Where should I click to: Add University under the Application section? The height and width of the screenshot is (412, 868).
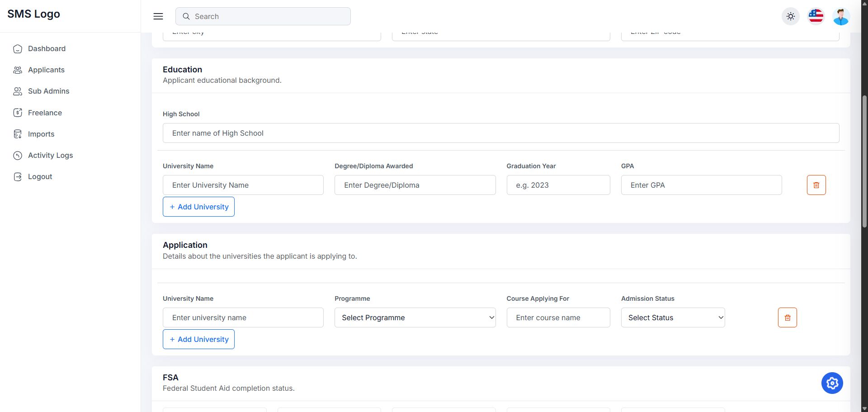click(198, 339)
